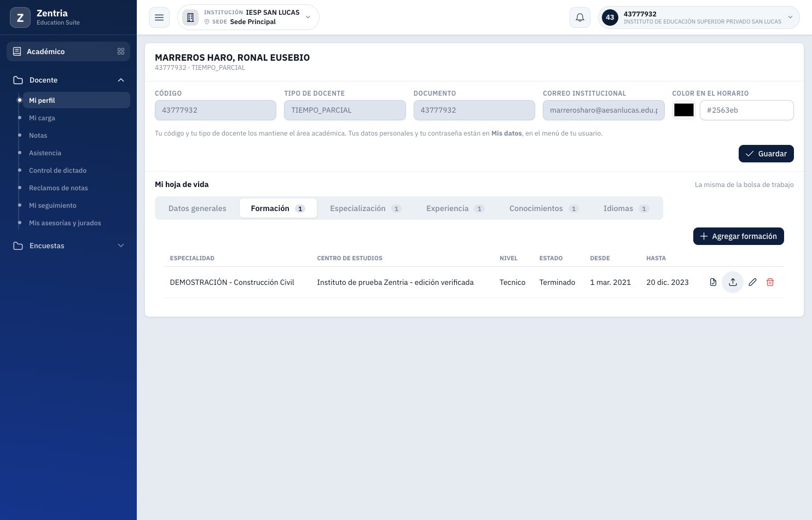Click the Docente folder icon
The image size is (812, 520).
[18, 80]
